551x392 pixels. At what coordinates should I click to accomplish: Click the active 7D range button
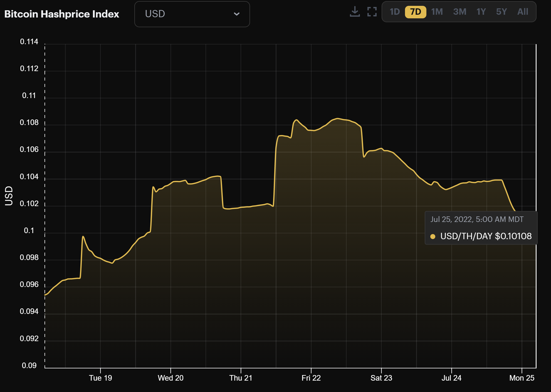[x=415, y=12]
